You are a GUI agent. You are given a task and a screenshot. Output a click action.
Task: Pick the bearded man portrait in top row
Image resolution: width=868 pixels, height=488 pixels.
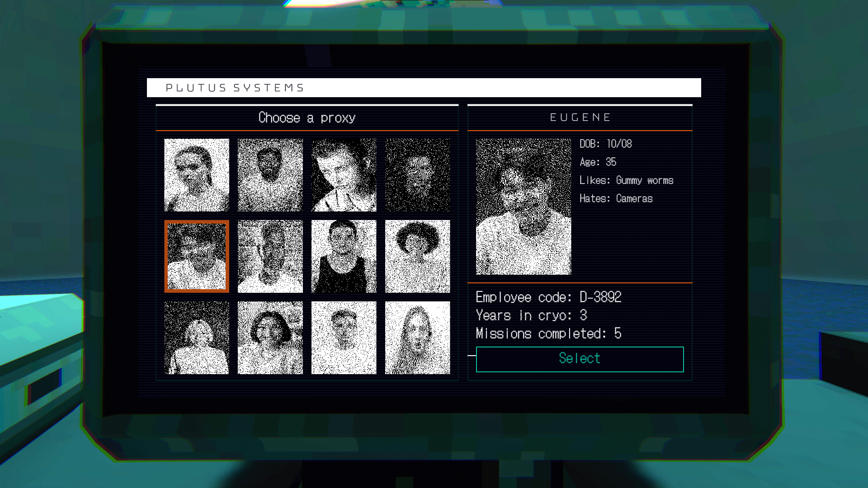tap(270, 175)
